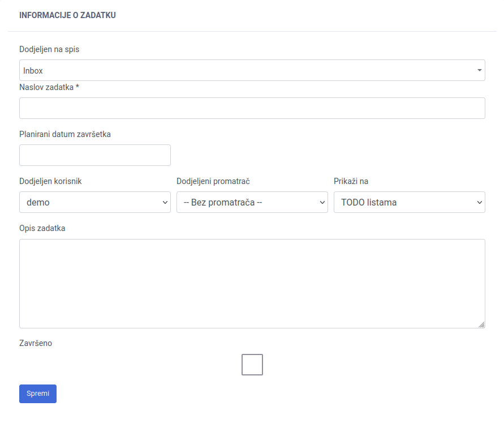Viewport: 504px width, 423px height.
Task: Click the "Dodjeljen na spis" label
Action: (x=49, y=49)
